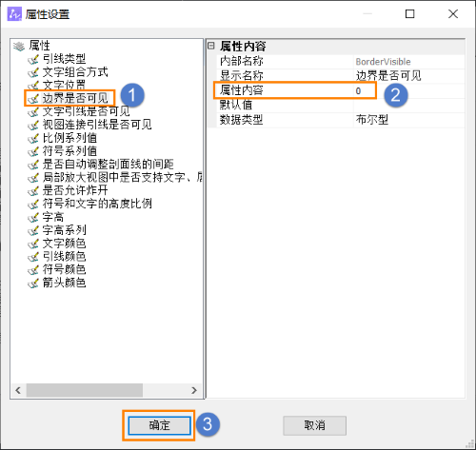Select 是否自动调整剖面线的间距 tree item

[x=108, y=164]
